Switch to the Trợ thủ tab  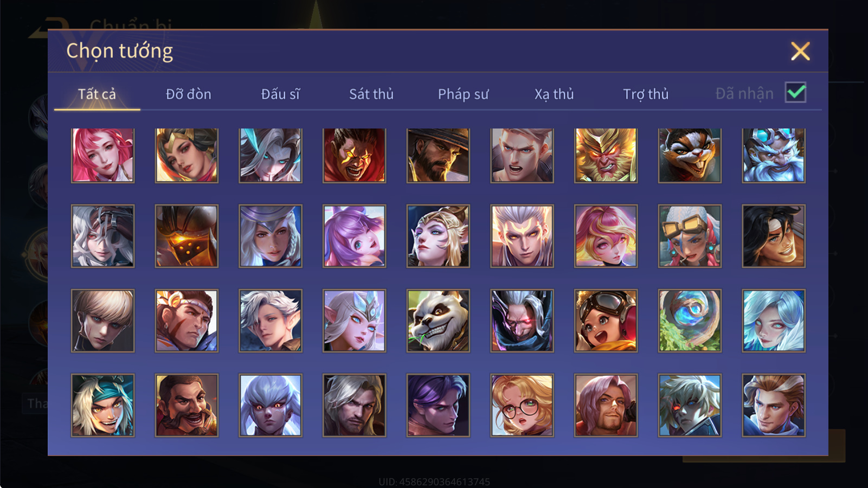(646, 94)
